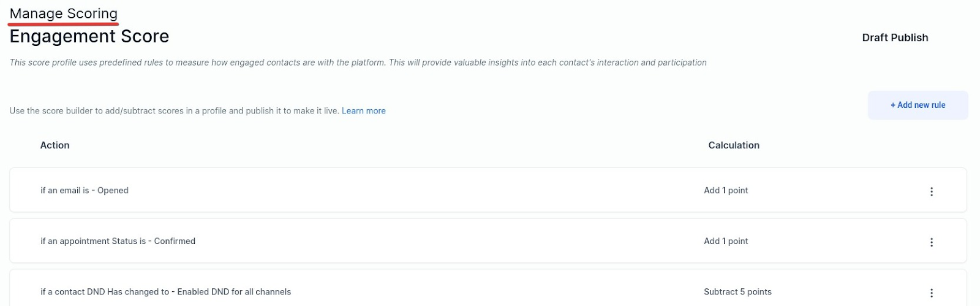Image resolution: width=980 pixels, height=306 pixels.
Task: Open three-dot menu for appointment Confirmed rule
Action: [x=931, y=242]
